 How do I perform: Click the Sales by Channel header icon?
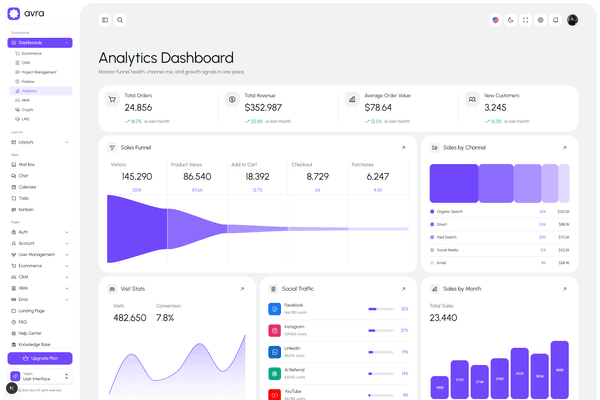coord(434,148)
